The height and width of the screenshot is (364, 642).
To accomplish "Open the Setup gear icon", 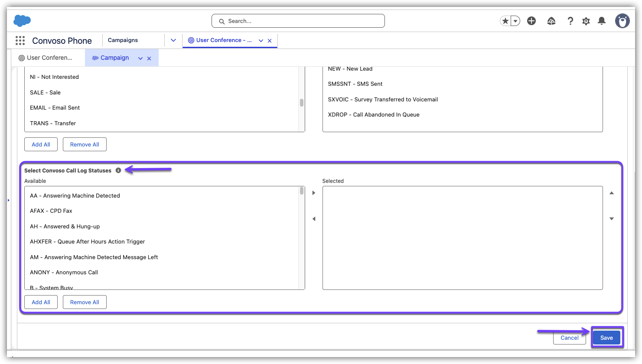I will [586, 21].
